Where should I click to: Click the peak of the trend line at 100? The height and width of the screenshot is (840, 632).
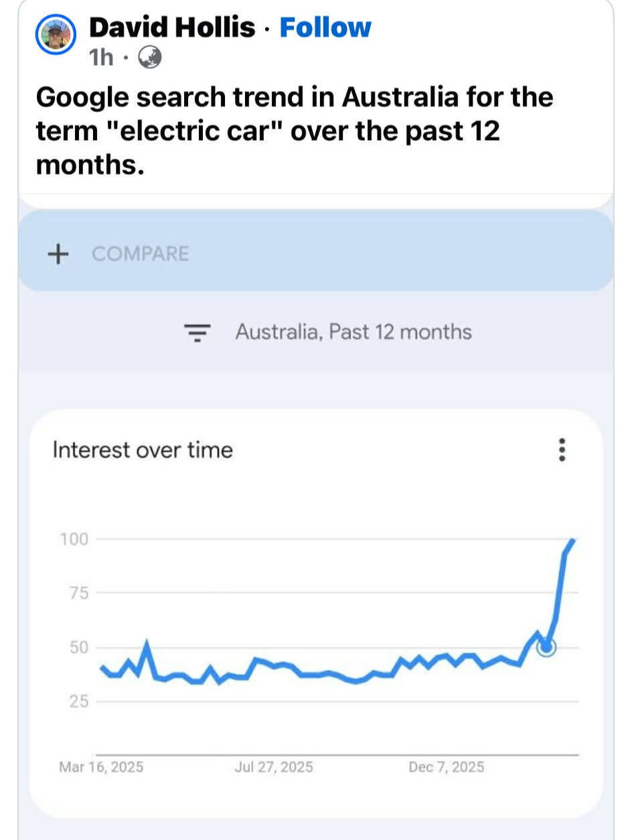(x=573, y=540)
